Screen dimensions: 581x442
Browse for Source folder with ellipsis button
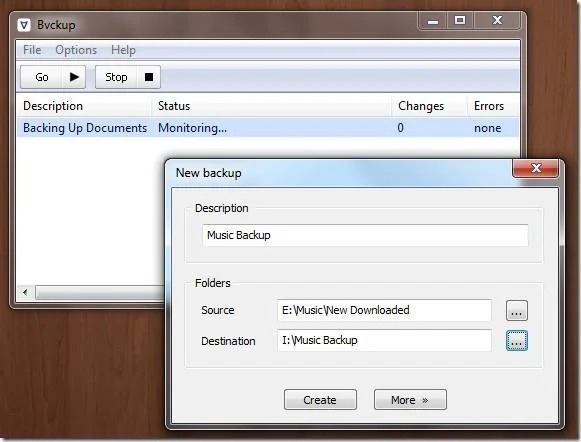(517, 310)
